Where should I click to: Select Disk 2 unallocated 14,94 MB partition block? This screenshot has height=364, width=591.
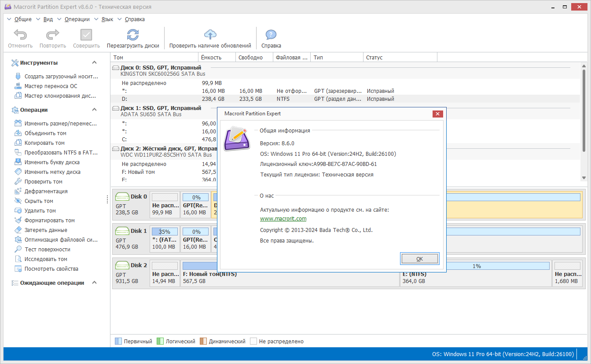pos(165,273)
